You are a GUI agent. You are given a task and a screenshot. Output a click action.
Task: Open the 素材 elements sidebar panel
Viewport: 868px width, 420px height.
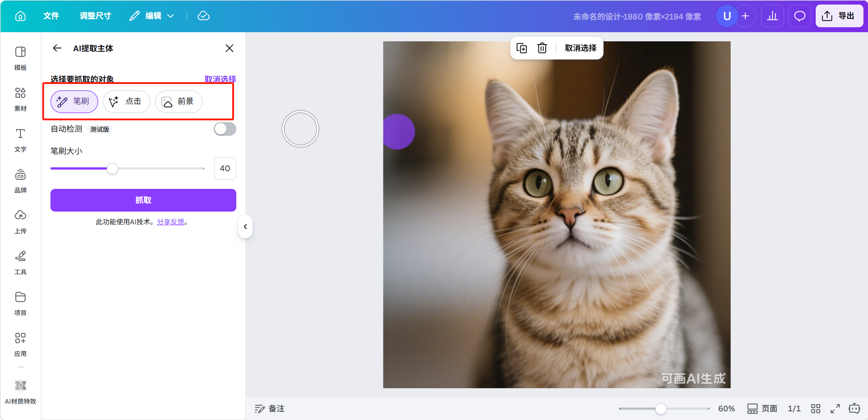click(x=20, y=99)
